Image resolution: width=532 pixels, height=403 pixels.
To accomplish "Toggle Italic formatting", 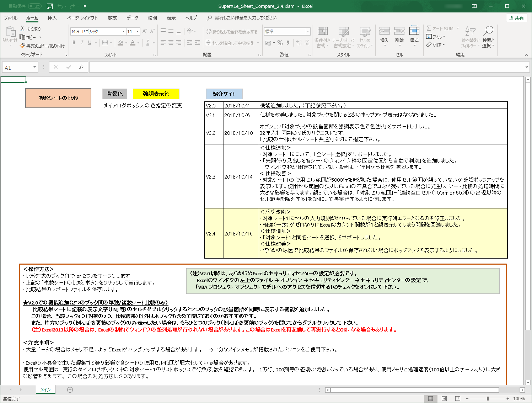I will (x=82, y=43).
